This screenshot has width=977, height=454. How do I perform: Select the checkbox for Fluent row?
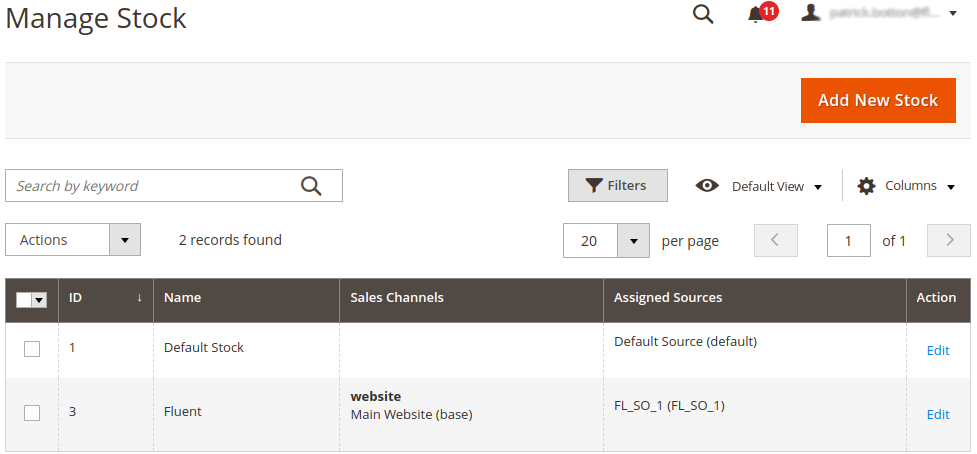click(x=32, y=413)
